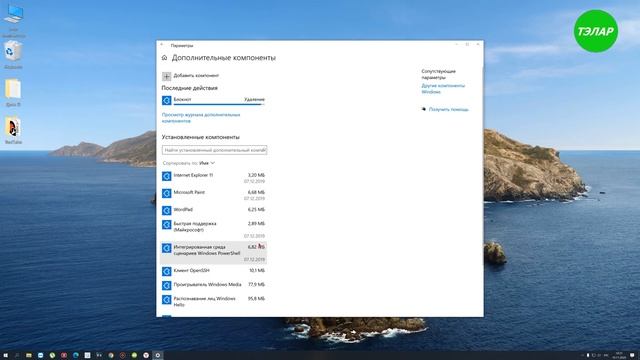The image size is (640, 360).
Task: Select the WordPad row text
Action: (183, 209)
